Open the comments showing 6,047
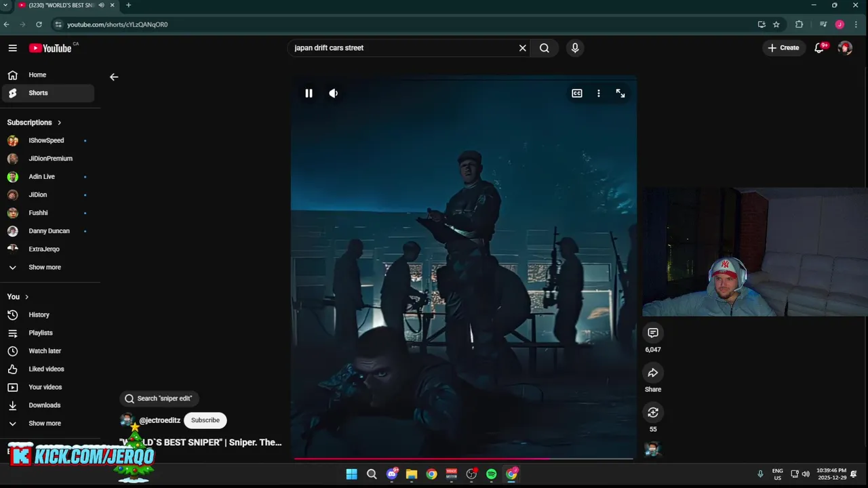This screenshot has height=488, width=868. click(653, 333)
